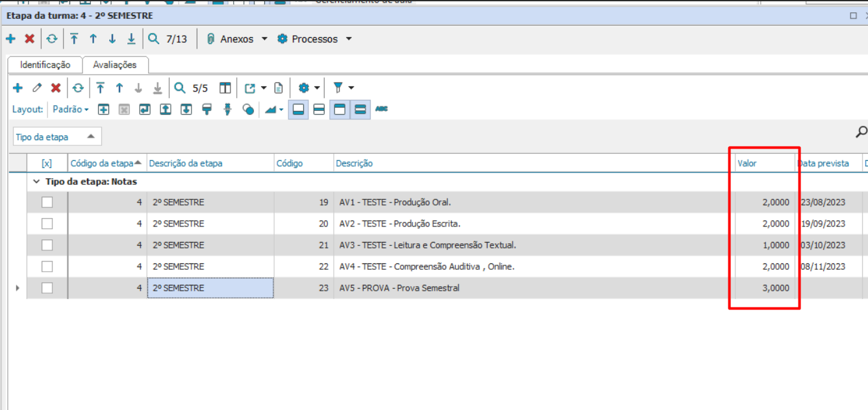Click the magnifier at grid top right

(862, 132)
